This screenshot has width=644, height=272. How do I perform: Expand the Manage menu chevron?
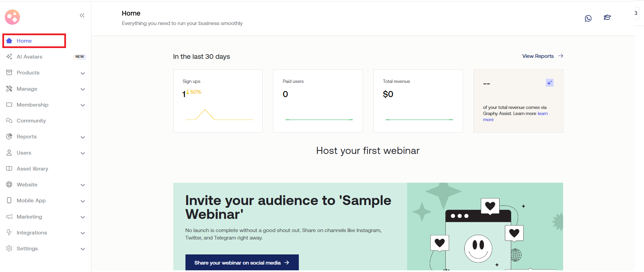coord(83,89)
